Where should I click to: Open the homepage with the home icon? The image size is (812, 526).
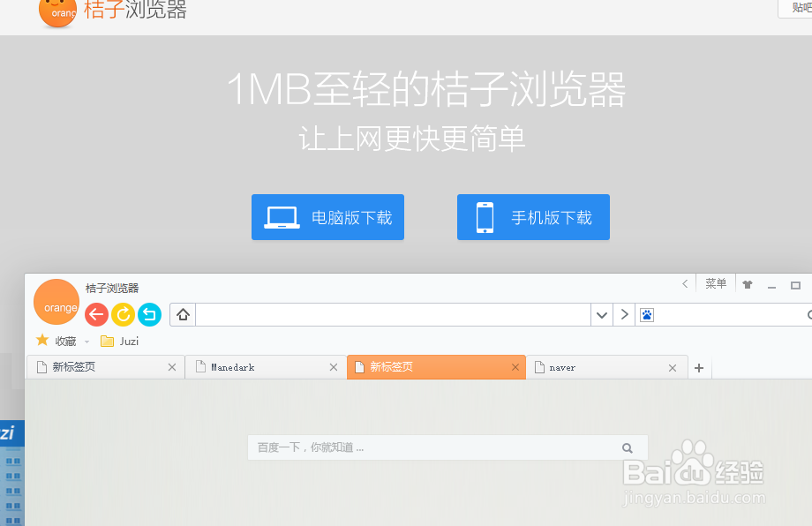point(182,314)
